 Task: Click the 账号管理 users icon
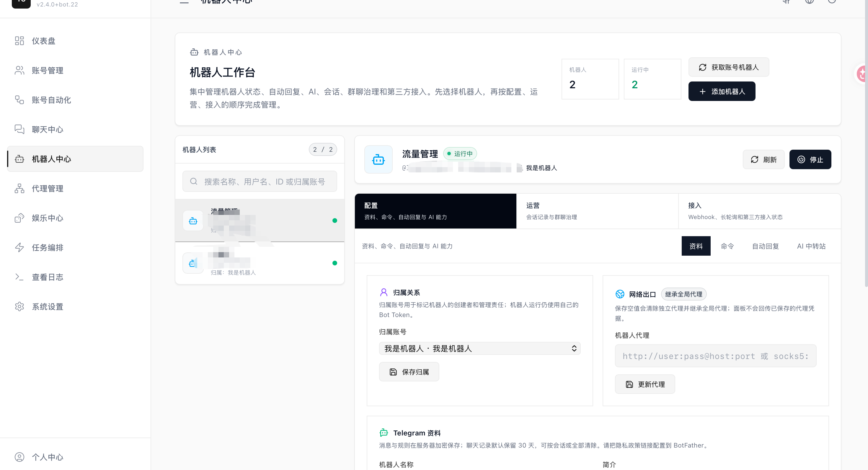[x=19, y=71]
